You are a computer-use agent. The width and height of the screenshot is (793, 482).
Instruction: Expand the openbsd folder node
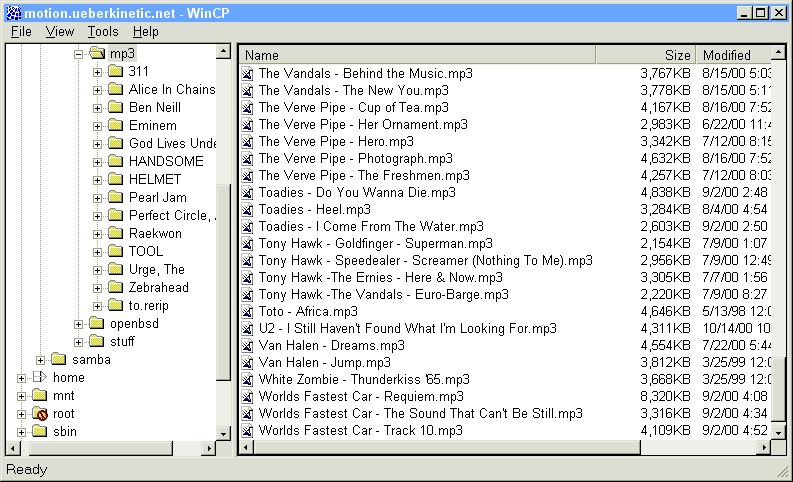78,324
